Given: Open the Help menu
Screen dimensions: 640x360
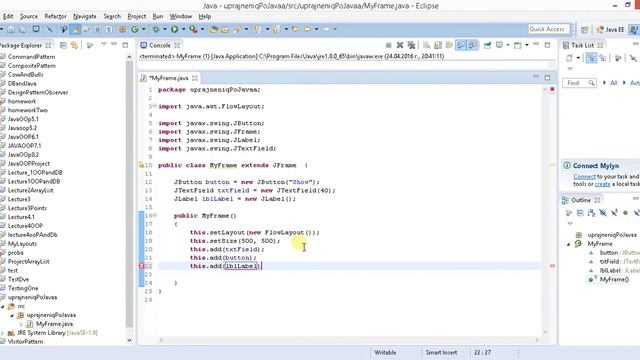Looking at the screenshot, I should tap(204, 16).
